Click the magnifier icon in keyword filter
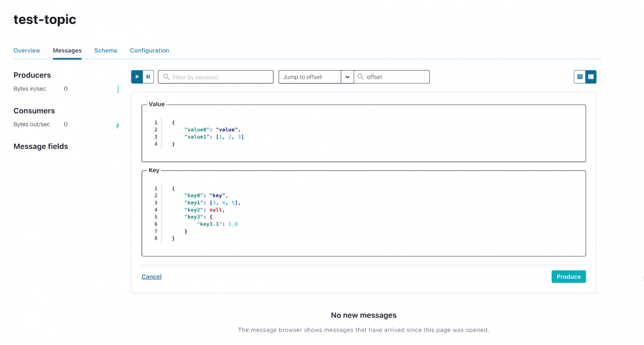Viewport: 644px width, 345px height. pyautogui.click(x=166, y=77)
